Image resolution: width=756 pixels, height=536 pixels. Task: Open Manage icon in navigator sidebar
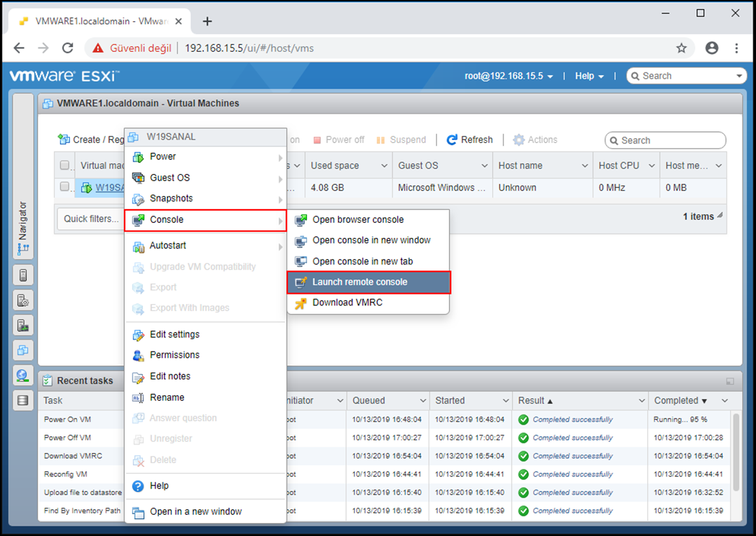point(23,301)
